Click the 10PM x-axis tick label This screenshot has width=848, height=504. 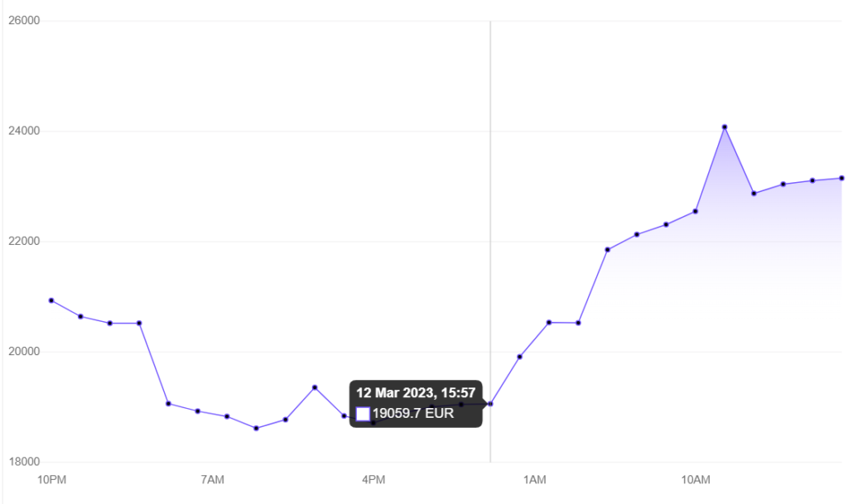[51, 479]
